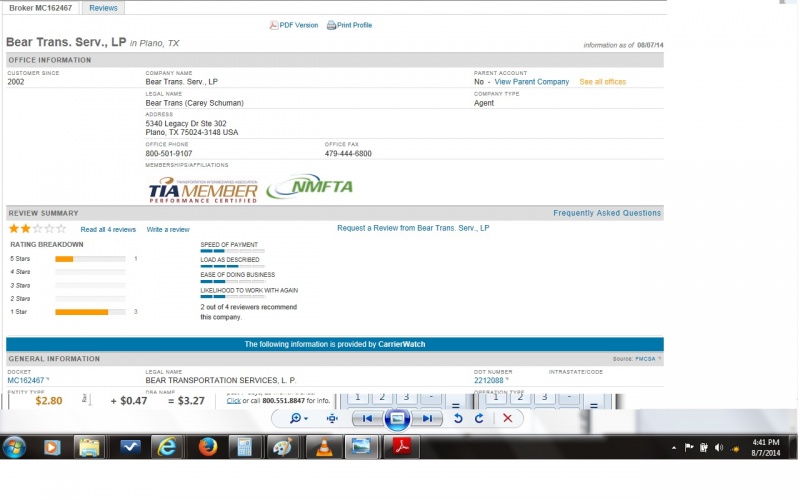Open the DOT number 2212088 link
800x500 pixels.
(488, 381)
